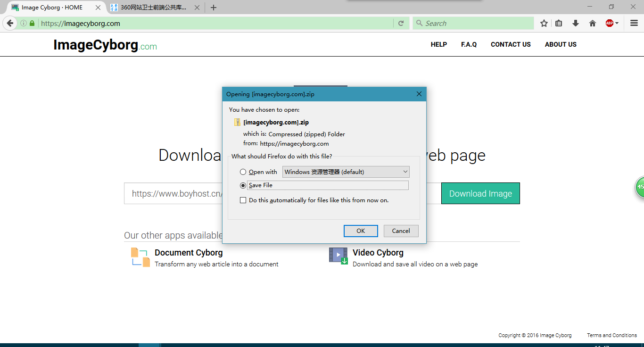Click the green Download Image button
Viewport: 644px width, 347px height.
(x=480, y=193)
